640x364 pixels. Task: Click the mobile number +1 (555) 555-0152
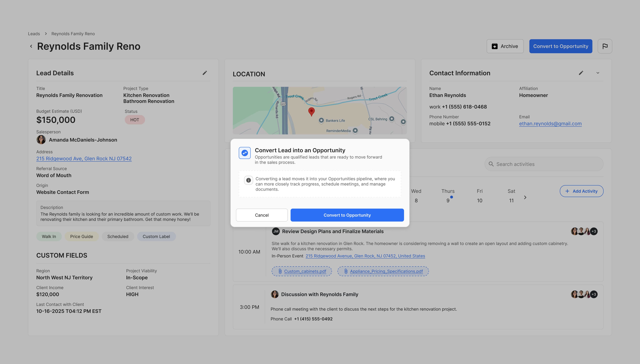tap(468, 123)
